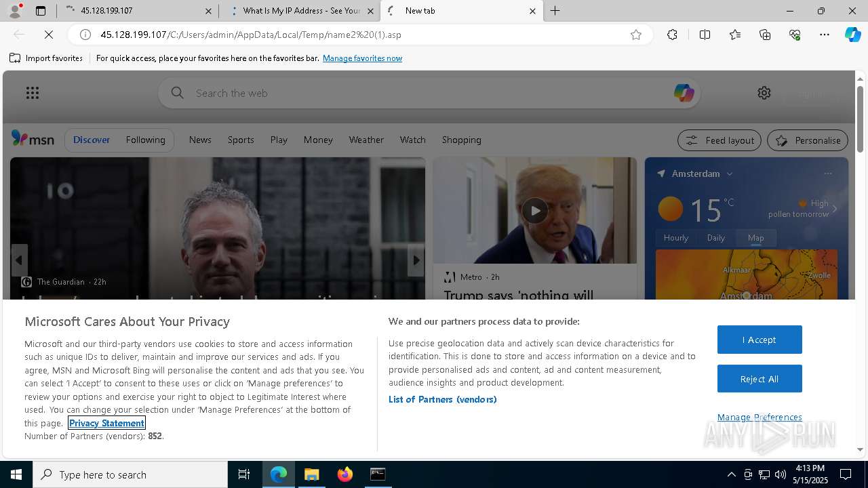Screen dimensions: 868x488
Task: Click the Windows taskbar search box
Action: pos(130,474)
